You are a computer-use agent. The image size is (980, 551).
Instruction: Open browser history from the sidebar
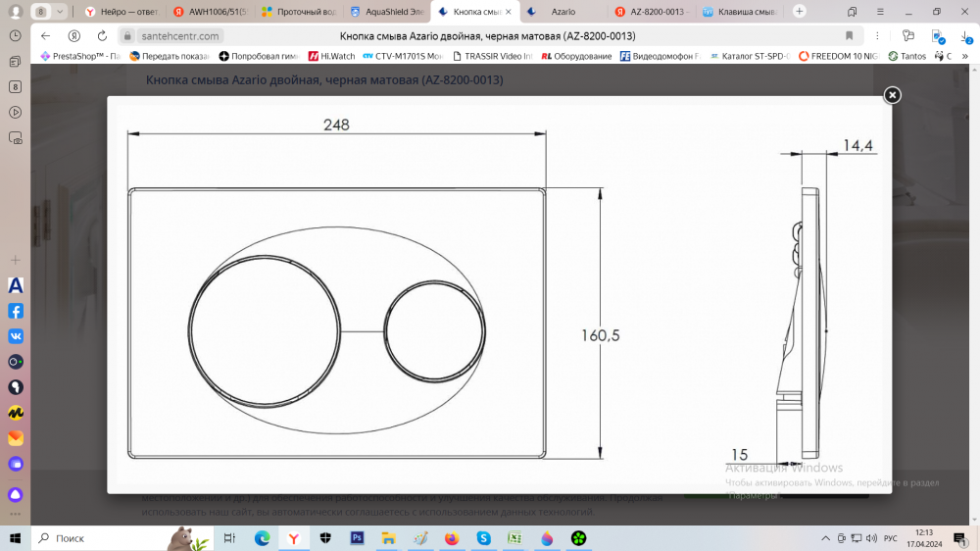(x=16, y=35)
